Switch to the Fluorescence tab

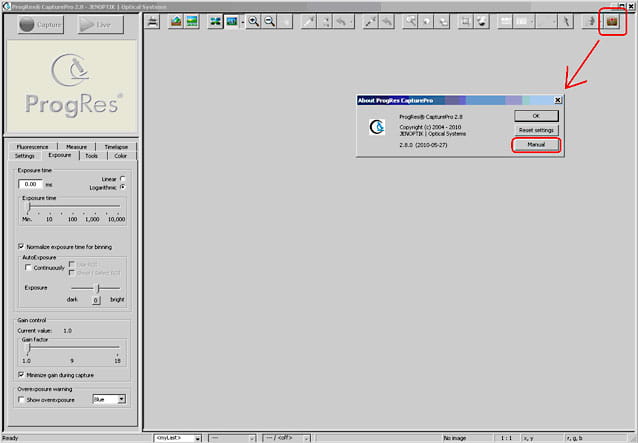31,147
